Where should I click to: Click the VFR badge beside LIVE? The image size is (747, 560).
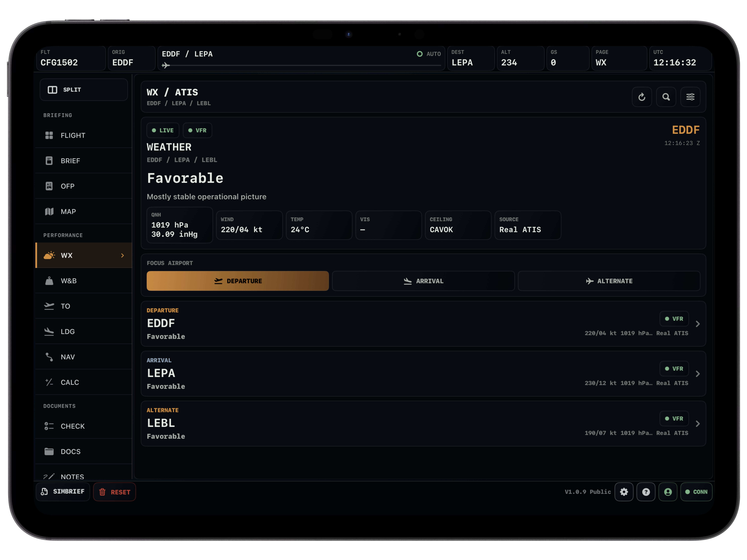(x=198, y=130)
